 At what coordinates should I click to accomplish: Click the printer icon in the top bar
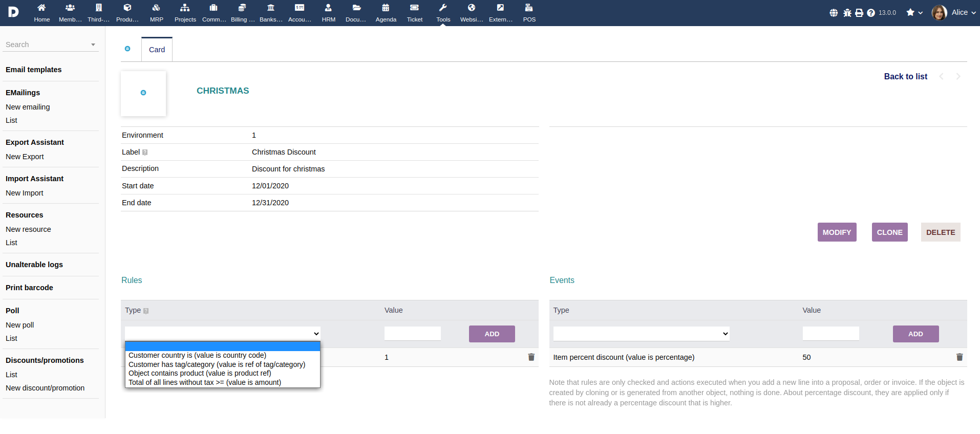click(x=859, y=13)
